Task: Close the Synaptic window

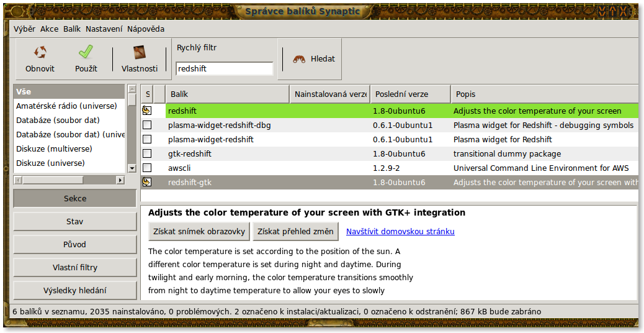Action: click(624, 11)
